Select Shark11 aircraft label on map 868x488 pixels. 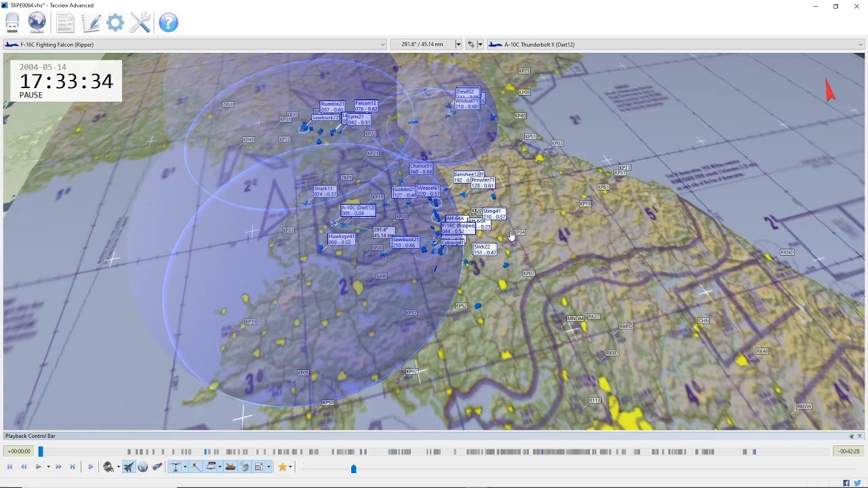pyautogui.click(x=325, y=191)
